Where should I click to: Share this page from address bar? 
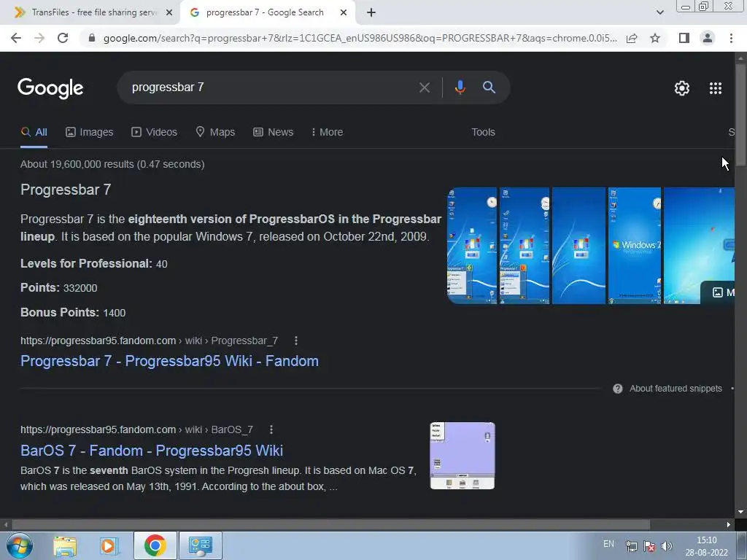(x=632, y=38)
